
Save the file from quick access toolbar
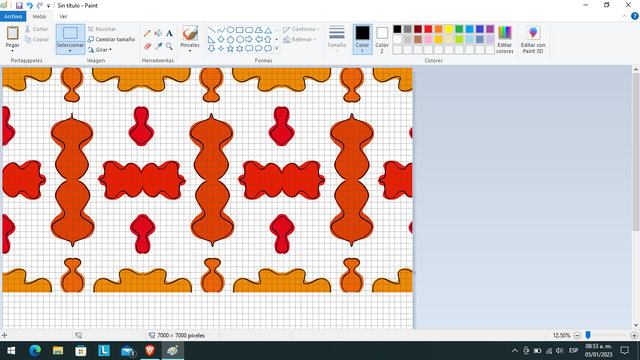click(19, 6)
